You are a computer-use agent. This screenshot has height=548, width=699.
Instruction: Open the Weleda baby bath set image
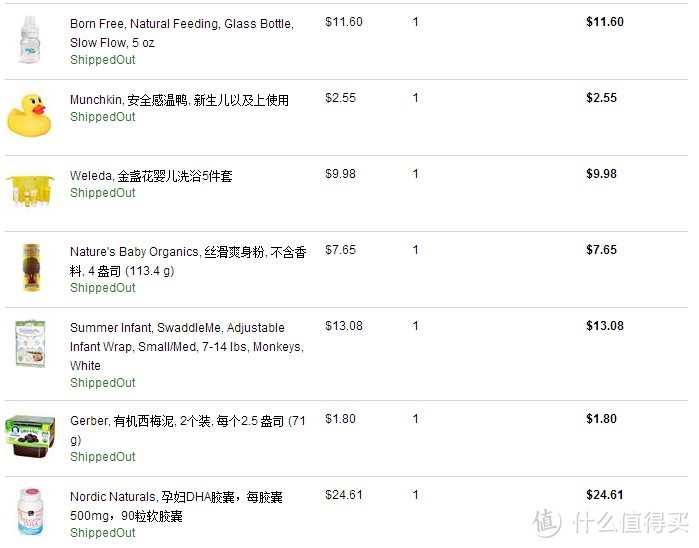pos(29,189)
